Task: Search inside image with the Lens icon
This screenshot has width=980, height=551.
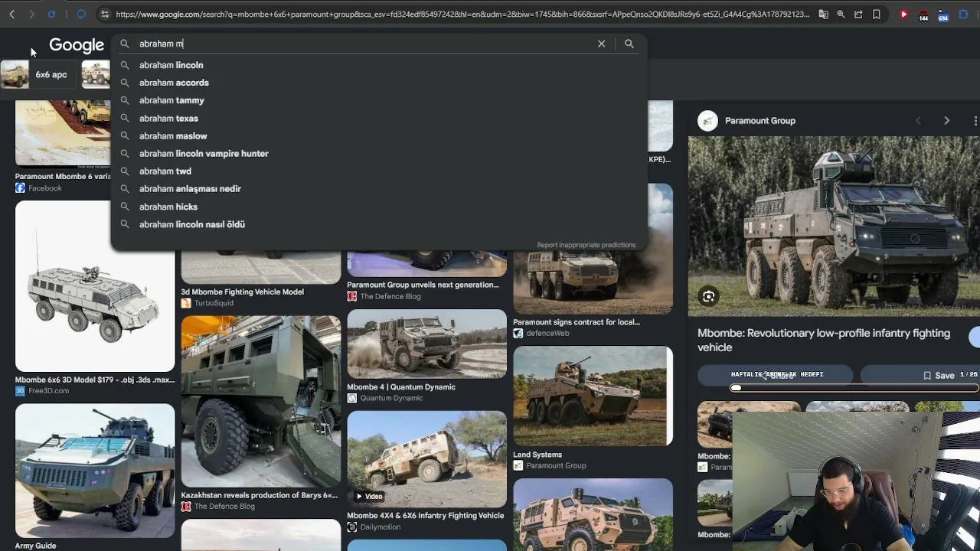Action: pos(709,296)
